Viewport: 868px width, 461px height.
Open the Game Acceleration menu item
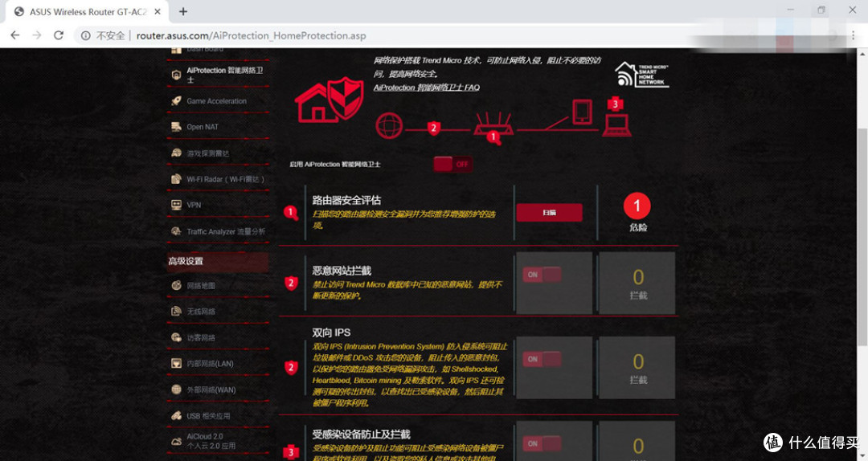(x=218, y=100)
